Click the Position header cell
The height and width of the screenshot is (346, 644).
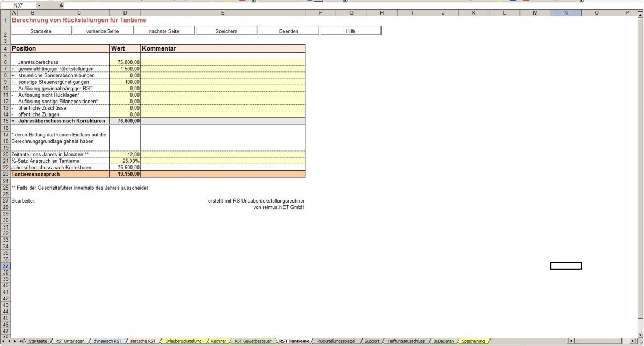coord(60,48)
